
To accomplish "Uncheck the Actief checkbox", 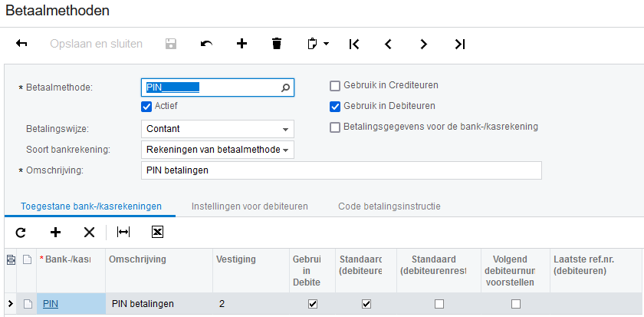I will (x=146, y=106).
